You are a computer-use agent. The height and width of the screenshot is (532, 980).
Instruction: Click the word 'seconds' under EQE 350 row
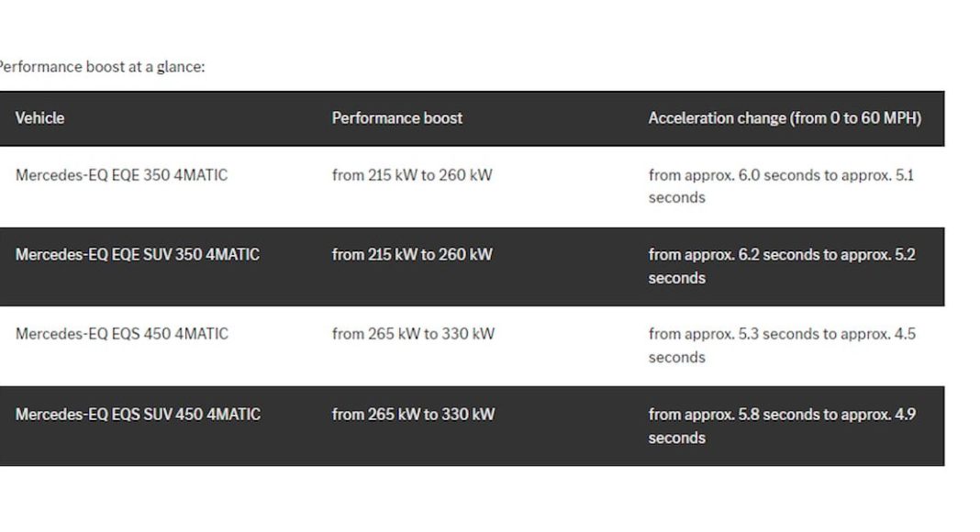[x=676, y=198]
